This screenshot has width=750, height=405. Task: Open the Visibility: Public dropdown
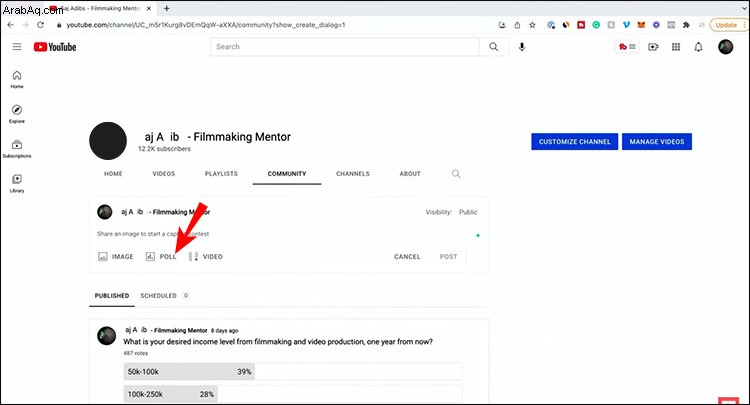pyautogui.click(x=451, y=212)
